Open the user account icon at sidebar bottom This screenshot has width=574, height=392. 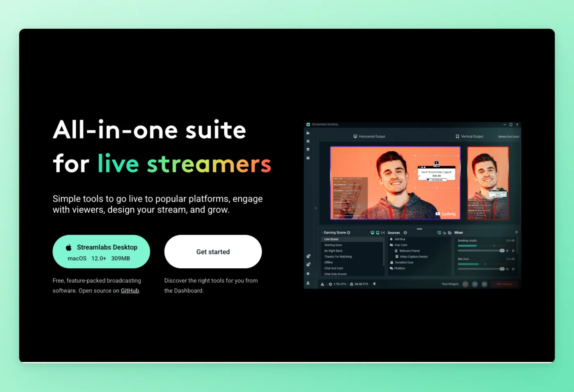tap(308, 283)
